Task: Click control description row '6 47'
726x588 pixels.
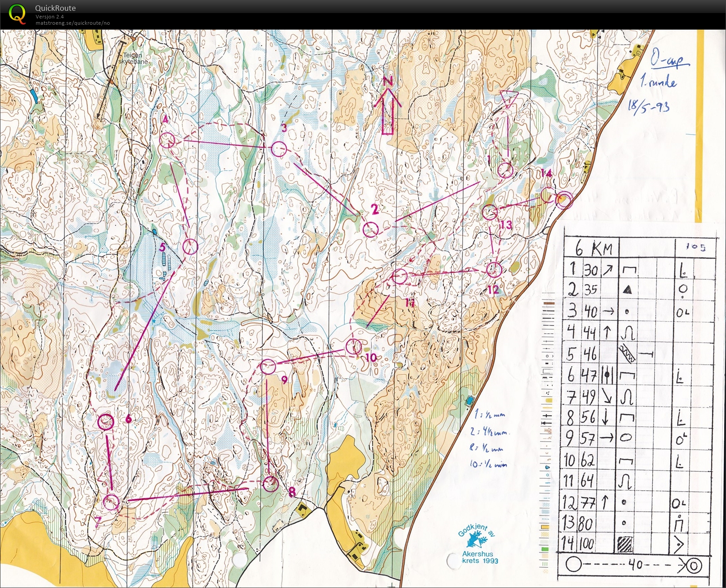Action: [638, 375]
